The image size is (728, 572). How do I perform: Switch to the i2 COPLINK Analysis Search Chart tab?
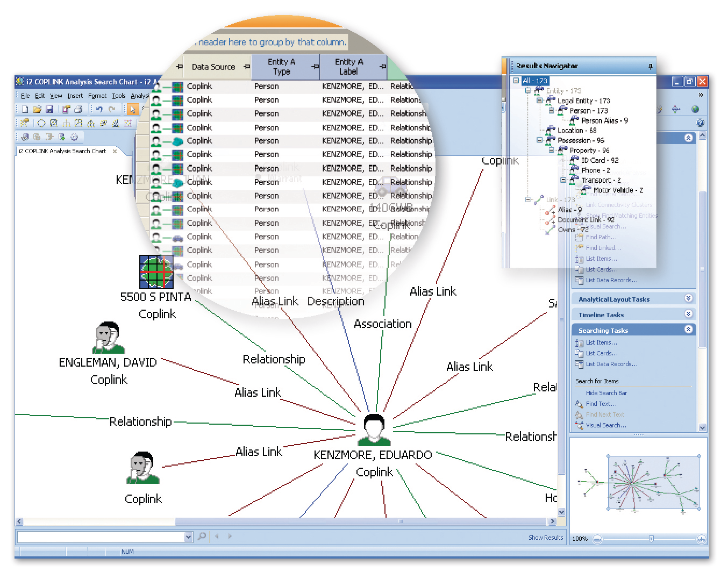click(x=62, y=151)
